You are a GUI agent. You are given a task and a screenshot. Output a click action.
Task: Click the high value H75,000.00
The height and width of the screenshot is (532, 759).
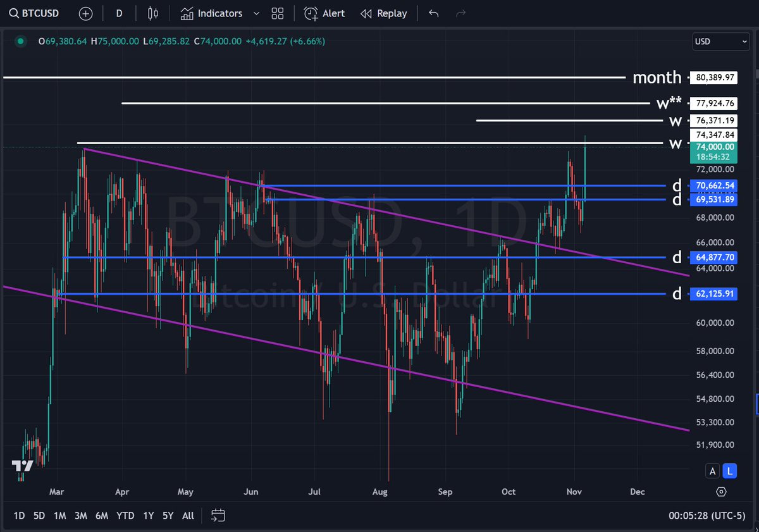[x=114, y=41]
